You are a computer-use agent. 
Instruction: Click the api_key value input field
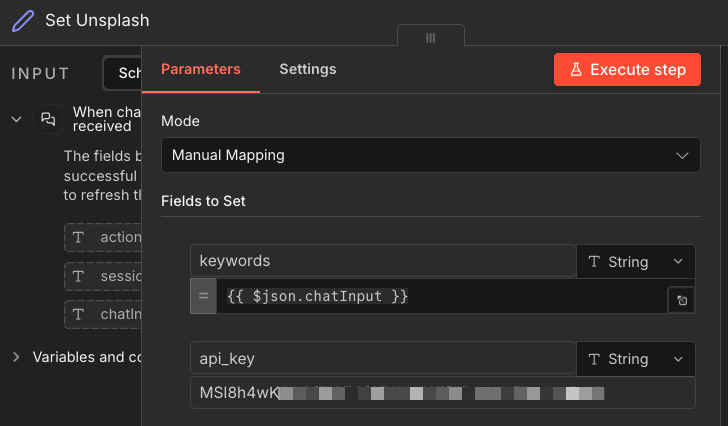click(x=442, y=393)
